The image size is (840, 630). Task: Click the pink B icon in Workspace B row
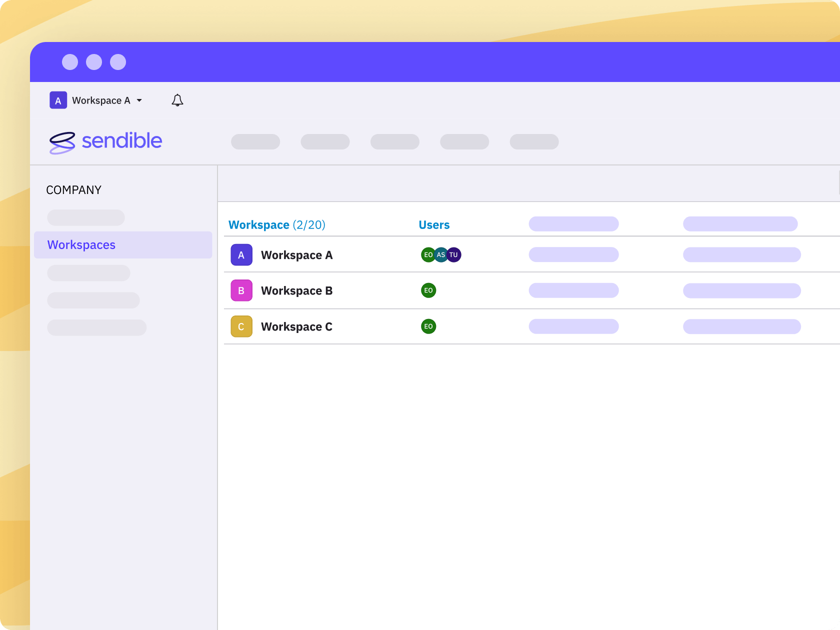click(241, 290)
